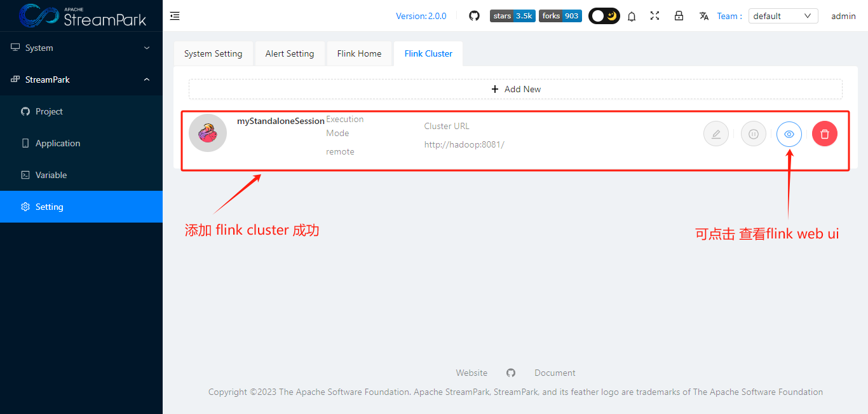868x414 pixels.
Task: Click the myStandaloneSession cluster avatar
Action: point(208,133)
